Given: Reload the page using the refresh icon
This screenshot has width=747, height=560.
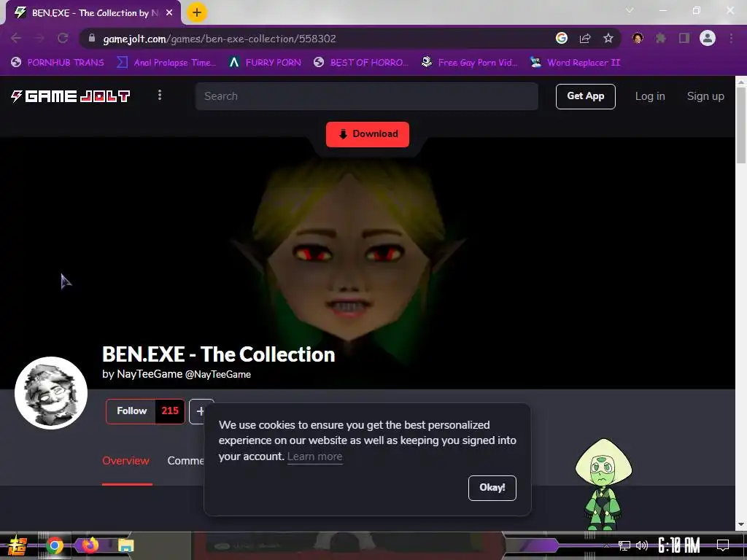Looking at the screenshot, I should coord(63,38).
